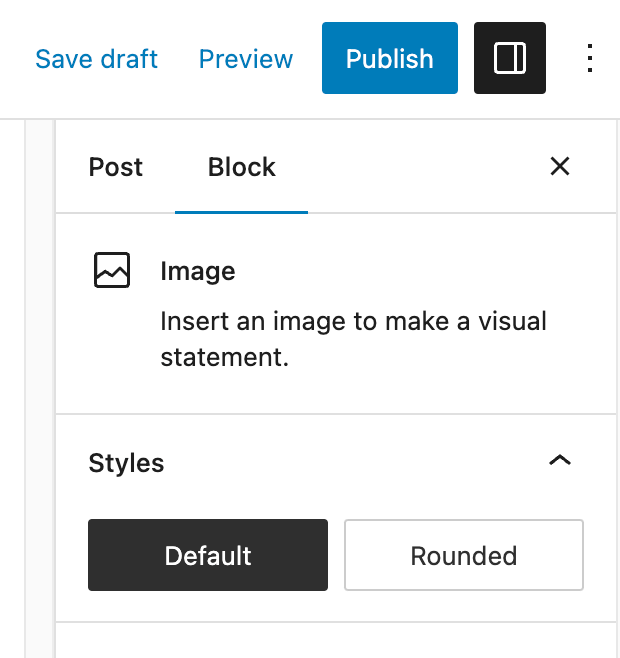Screen dimensions: 620x658
Task: Click Save draft
Action: tap(96, 58)
